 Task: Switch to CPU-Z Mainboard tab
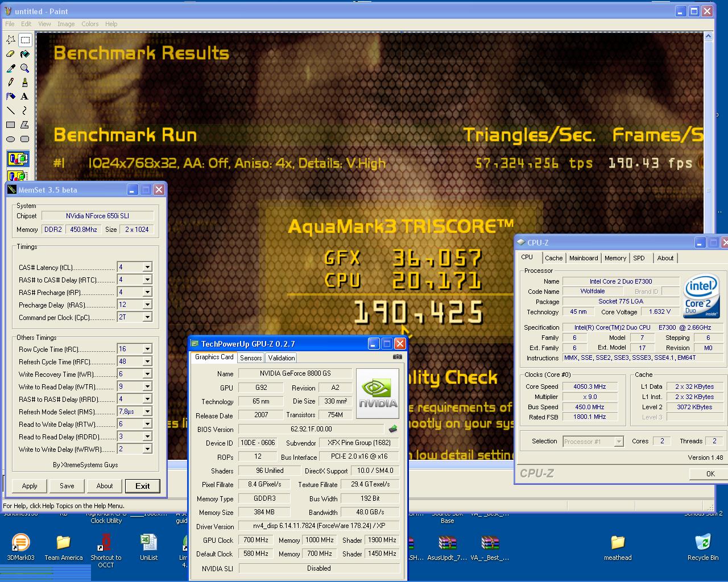pos(584,258)
